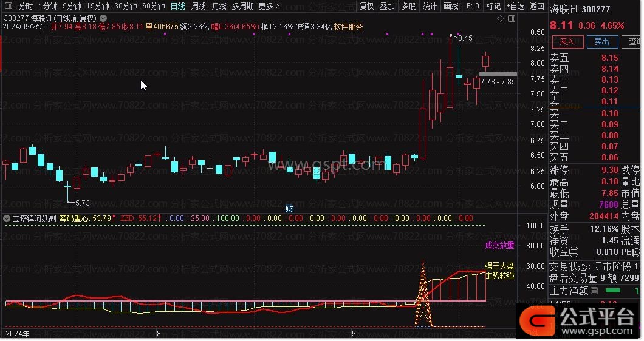Screen dimensions: 644x341
Task: Click the 8.45 high price label
Action: pos(465,38)
